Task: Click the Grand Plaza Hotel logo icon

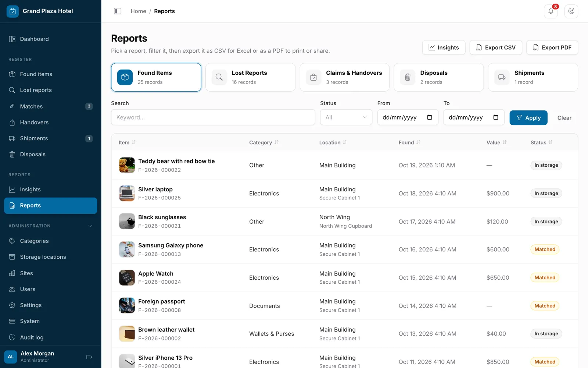Action: tap(12, 11)
